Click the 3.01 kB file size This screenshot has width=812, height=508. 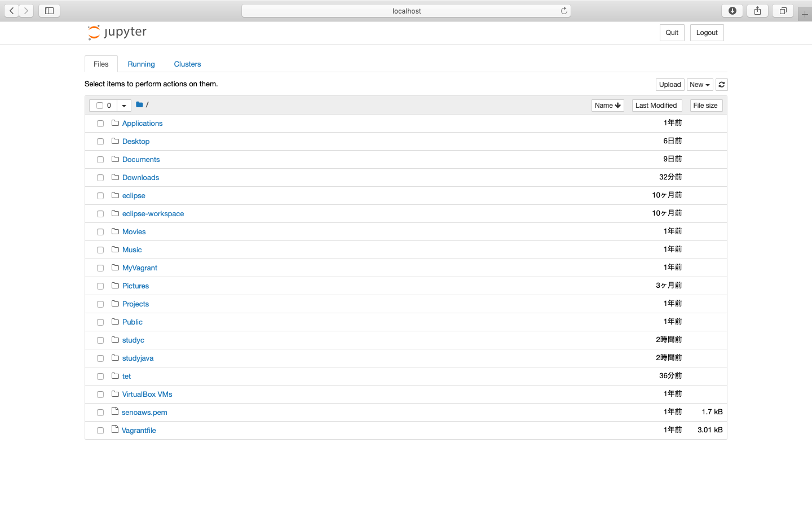pyautogui.click(x=710, y=430)
